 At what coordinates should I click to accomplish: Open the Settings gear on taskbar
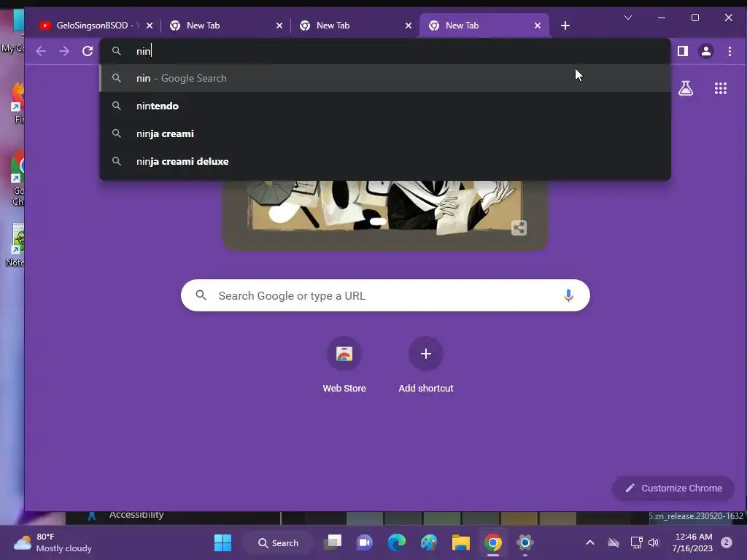[525, 542]
